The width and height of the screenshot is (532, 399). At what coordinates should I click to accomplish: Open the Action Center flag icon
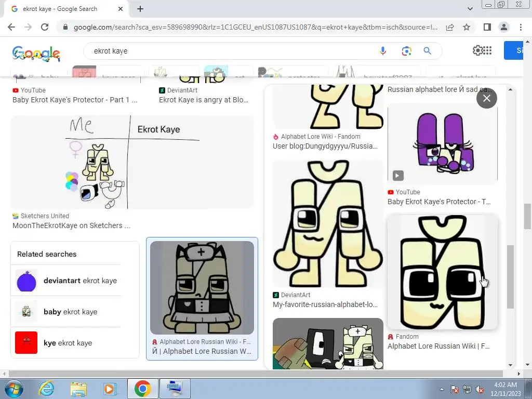point(455,389)
